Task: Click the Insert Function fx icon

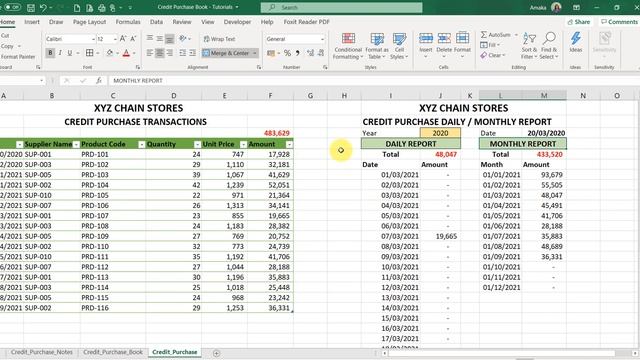Action: [99, 81]
